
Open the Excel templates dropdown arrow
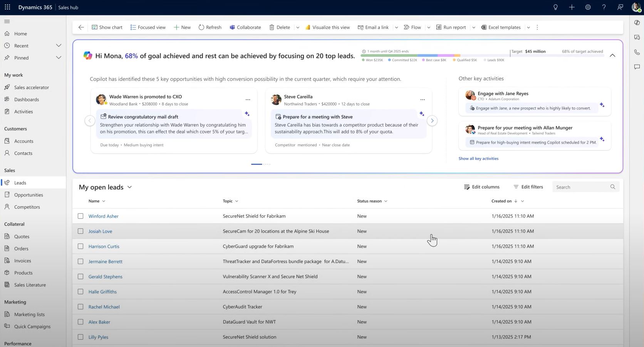(528, 27)
